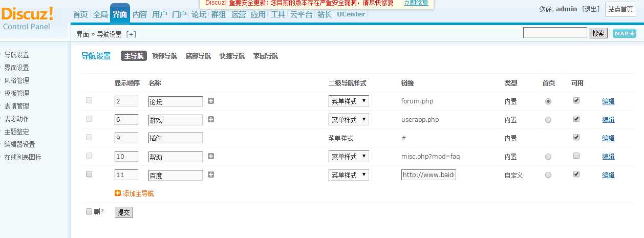Screen dimensions: 644x238
Task: Open the 群组 top menu
Action: [x=219, y=14]
